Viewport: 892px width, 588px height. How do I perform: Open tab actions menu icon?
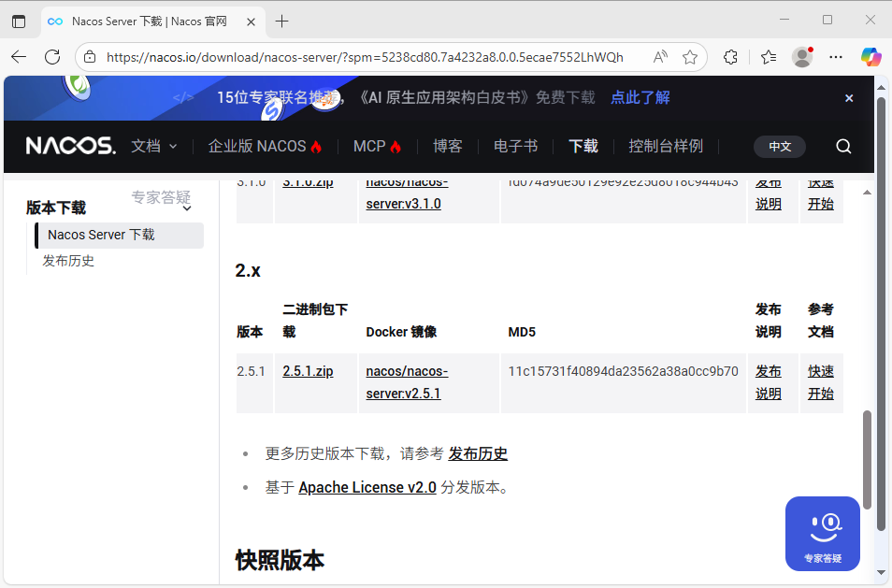pos(19,22)
